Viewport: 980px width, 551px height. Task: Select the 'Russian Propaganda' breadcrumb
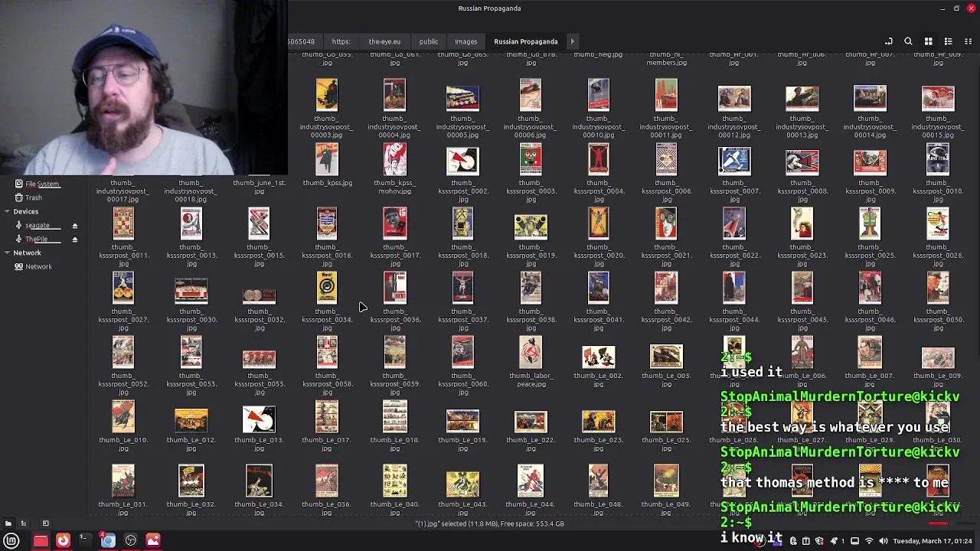pyautogui.click(x=526, y=41)
